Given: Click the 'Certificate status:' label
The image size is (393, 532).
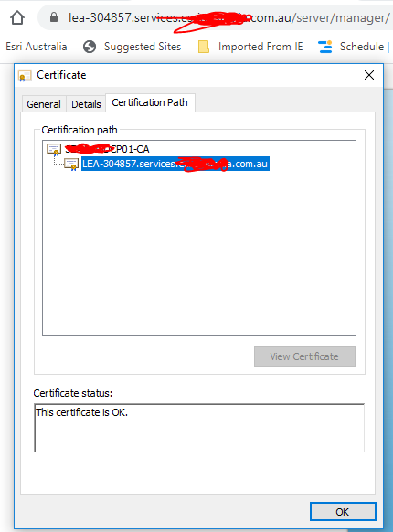Looking at the screenshot, I should point(72,393).
